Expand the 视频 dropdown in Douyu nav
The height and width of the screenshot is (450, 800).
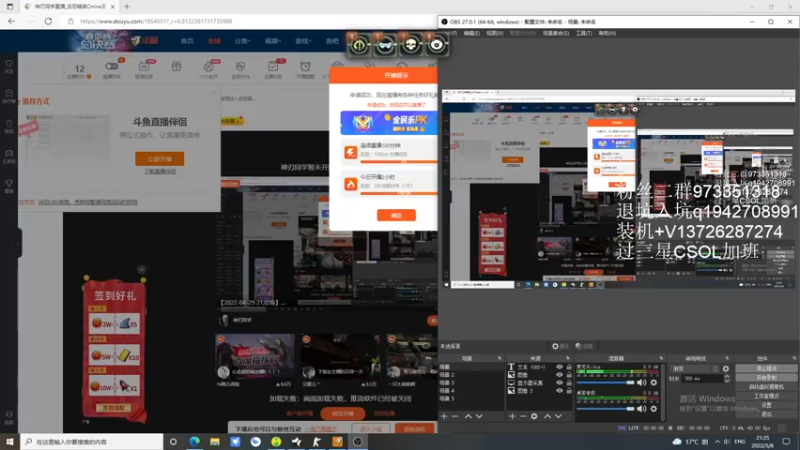coord(272,41)
